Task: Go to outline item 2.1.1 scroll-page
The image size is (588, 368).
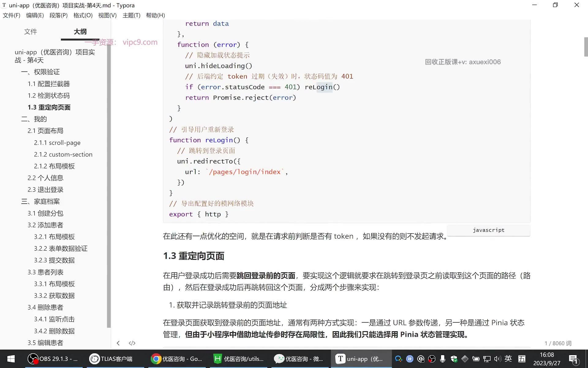Action: click(57, 143)
